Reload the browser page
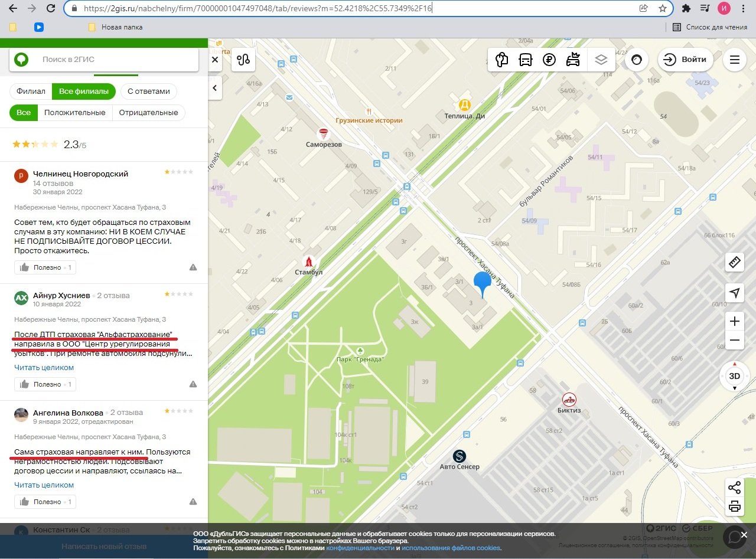The width and height of the screenshot is (756, 559). [x=51, y=8]
